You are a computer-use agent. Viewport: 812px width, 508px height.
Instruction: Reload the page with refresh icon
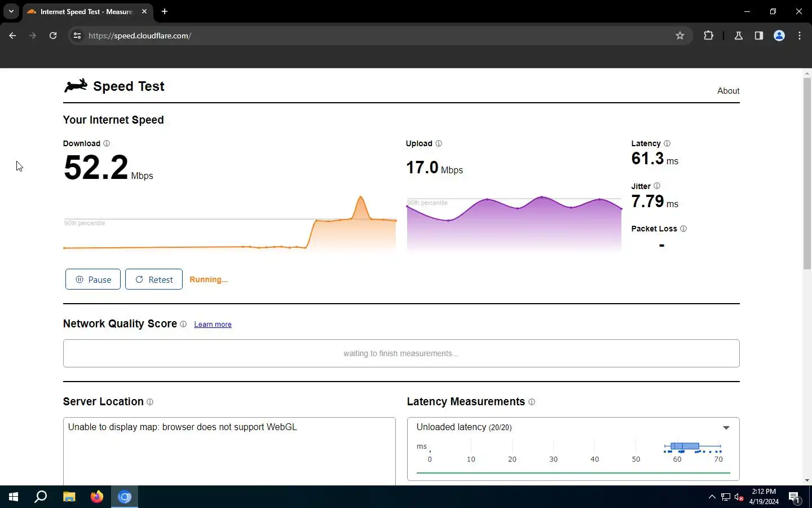coord(53,36)
